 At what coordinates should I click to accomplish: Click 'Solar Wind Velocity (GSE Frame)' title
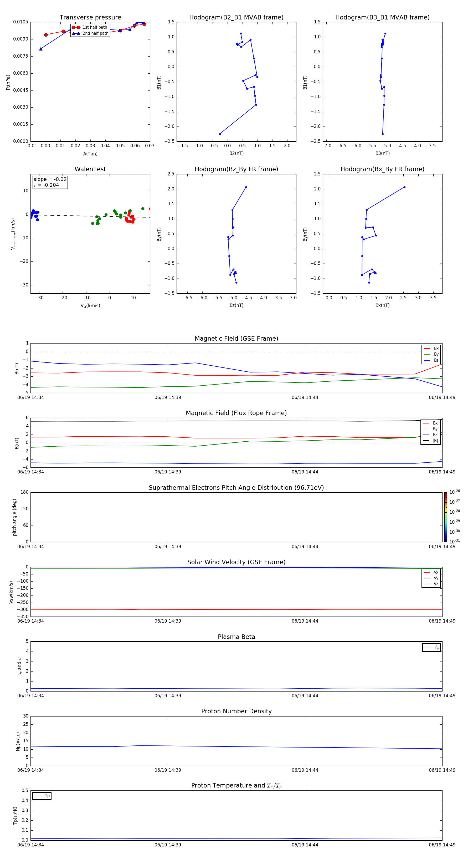236,562
